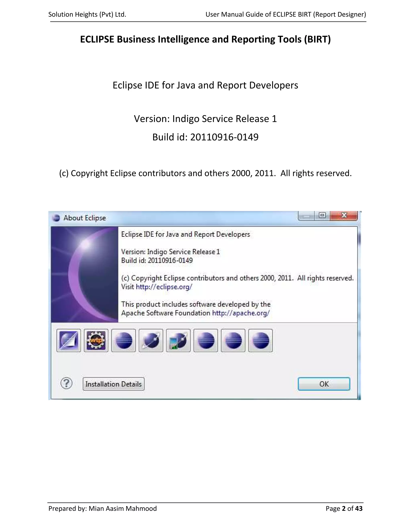Screen dimensions: 411x532
Task: Click the purple Eclipse splash image
Action: [84, 274]
